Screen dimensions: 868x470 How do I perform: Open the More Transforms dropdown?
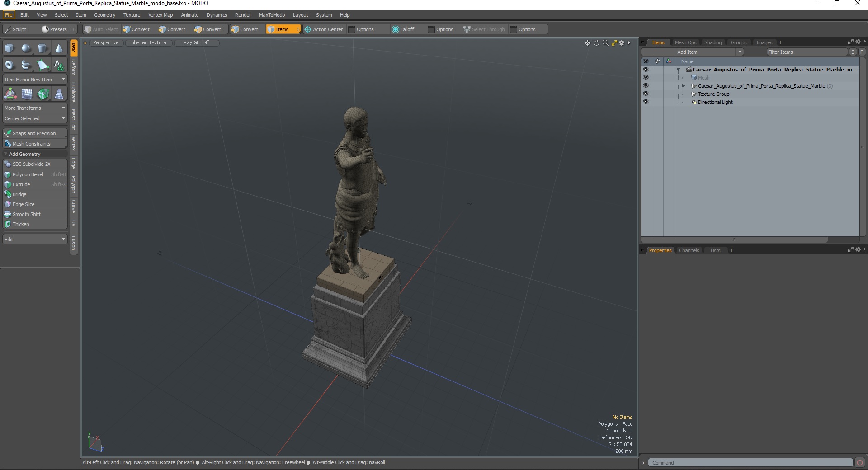35,108
